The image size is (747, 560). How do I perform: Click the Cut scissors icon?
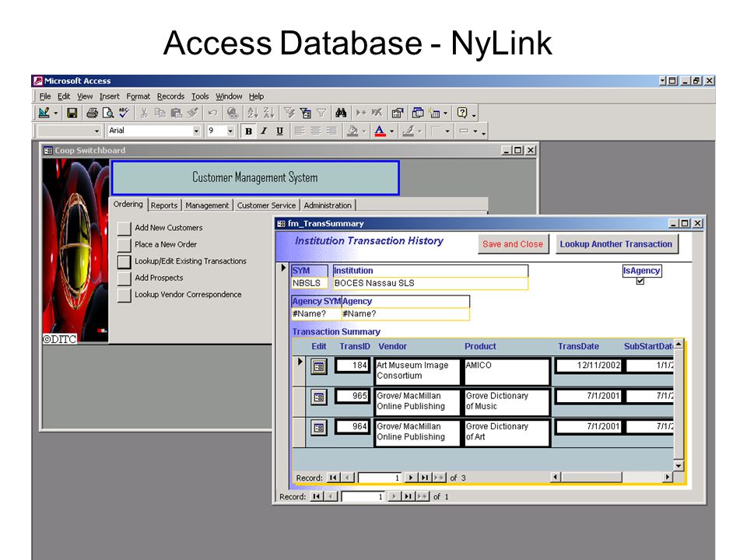click(x=144, y=113)
